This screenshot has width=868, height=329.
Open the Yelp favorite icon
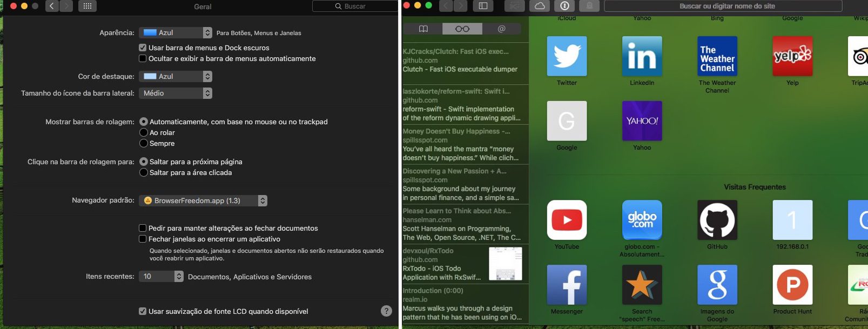point(792,56)
